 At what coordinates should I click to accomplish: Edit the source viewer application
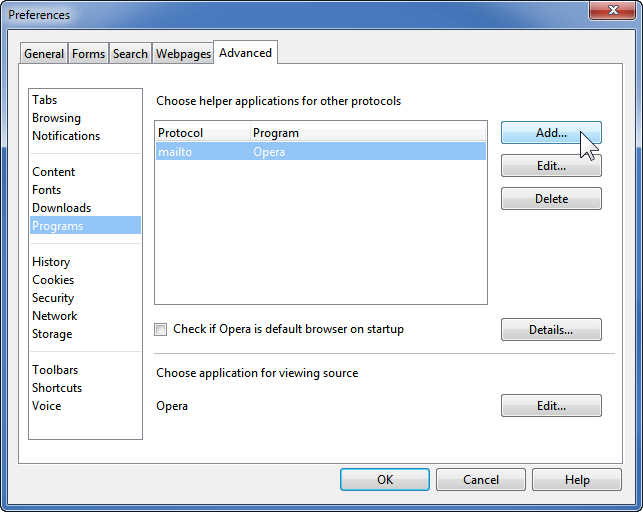551,406
